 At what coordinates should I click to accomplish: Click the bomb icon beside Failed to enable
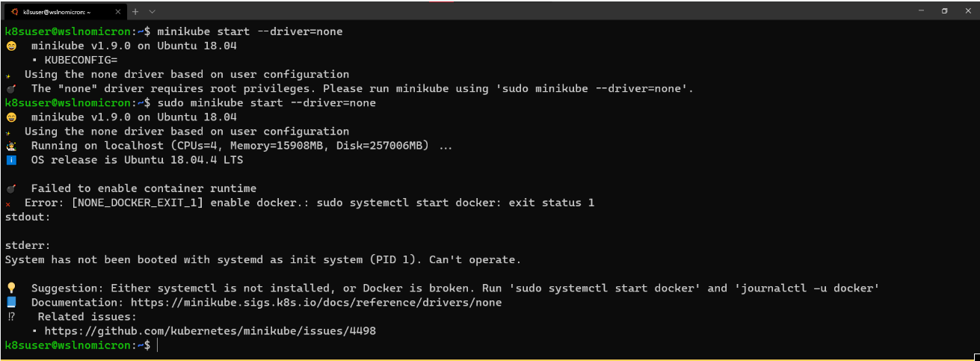click(11, 188)
